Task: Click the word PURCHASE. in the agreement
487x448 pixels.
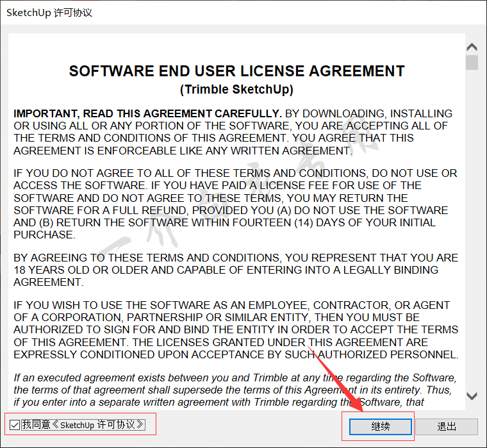Action: (44, 235)
